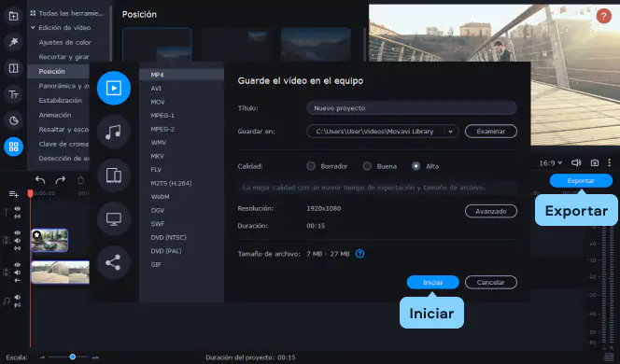This screenshot has height=364, width=620.
Task: Select Clave de croma tool
Action: pyautogui.click(x=63, y=144)
